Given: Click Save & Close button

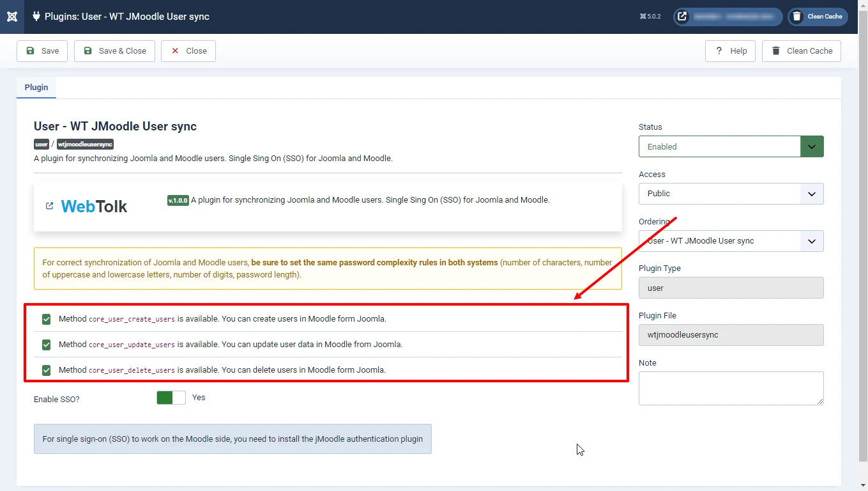Looking at the screenshot, I should (x=114, y=51).
